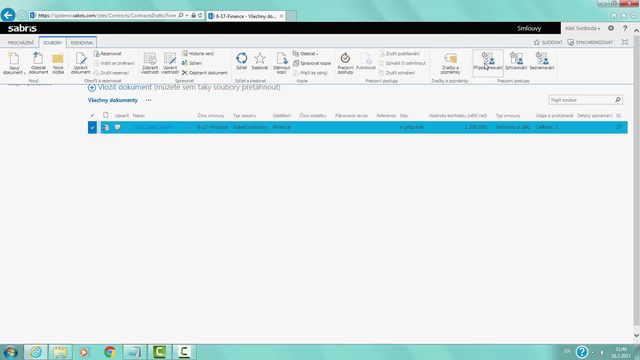The height and width of the screenshot is (360, 640).
Task: Expand the Aleš Svoboda user menu
Action: click(582, 28)
